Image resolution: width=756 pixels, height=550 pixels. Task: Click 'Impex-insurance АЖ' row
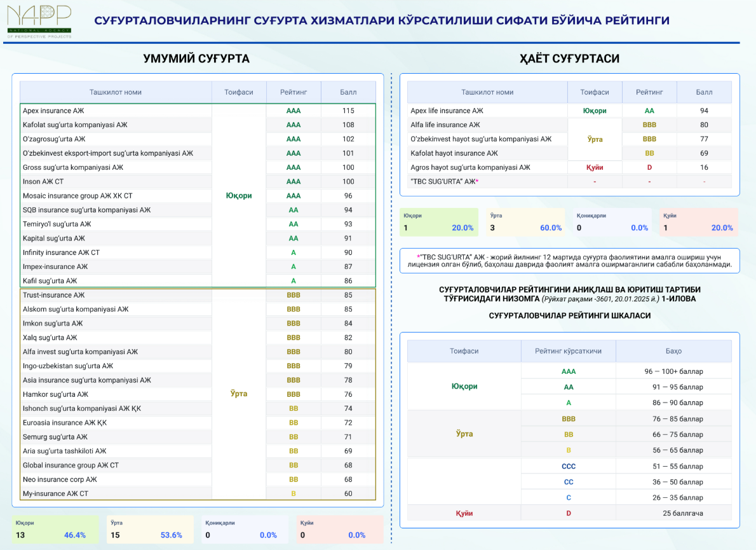55,266
